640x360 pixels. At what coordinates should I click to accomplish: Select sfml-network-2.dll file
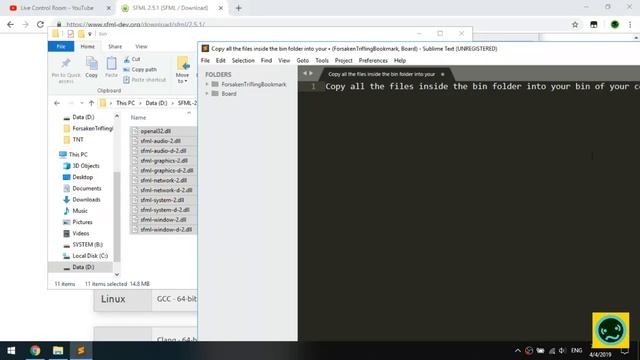[163, 180]
